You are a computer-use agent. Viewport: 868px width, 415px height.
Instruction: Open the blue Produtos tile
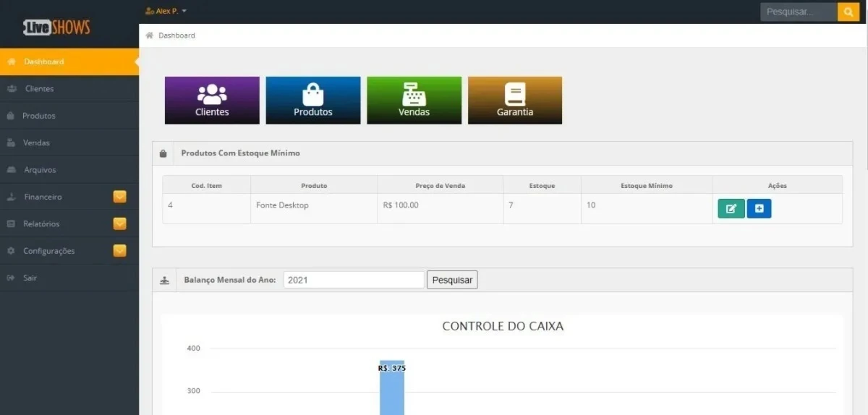coord(313,100)
